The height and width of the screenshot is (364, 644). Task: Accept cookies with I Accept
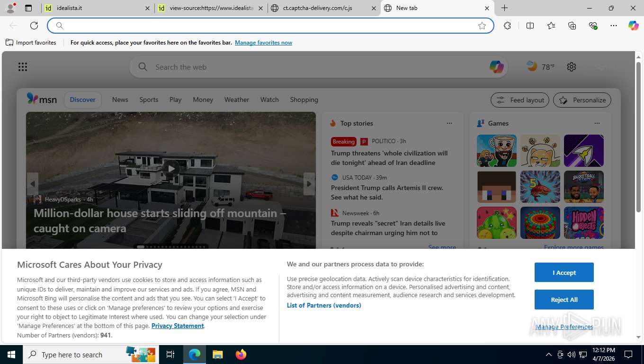[564, 273]
